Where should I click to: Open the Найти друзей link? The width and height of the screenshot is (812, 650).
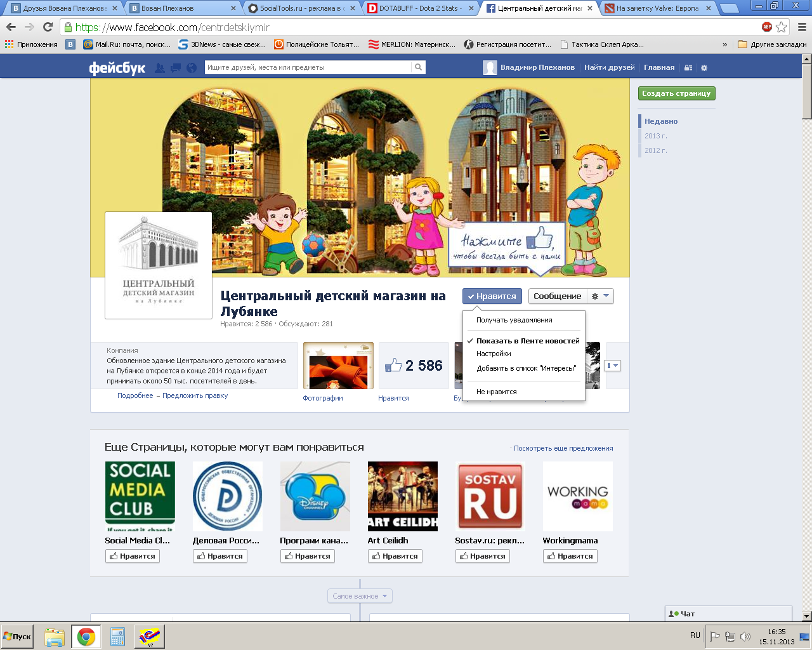609,67
